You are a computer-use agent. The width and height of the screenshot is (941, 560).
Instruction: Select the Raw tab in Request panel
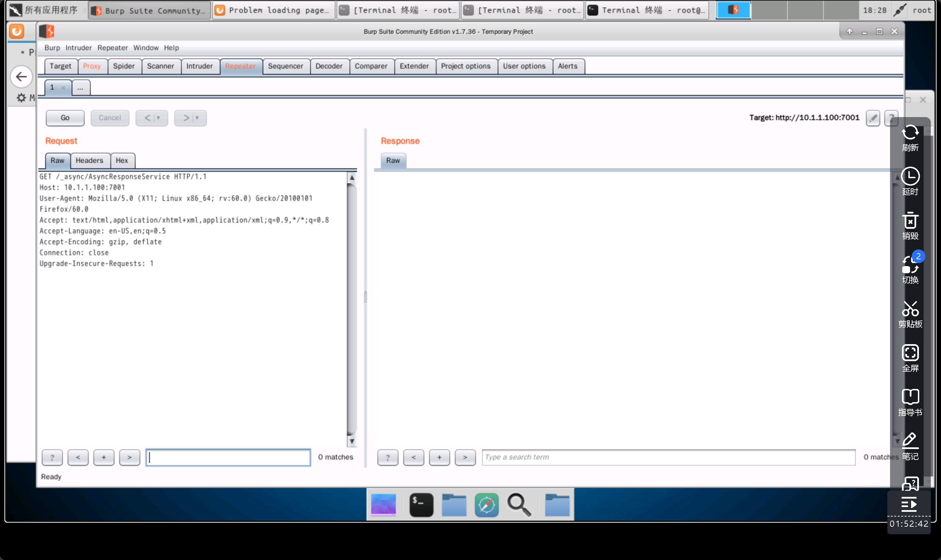(x=57, y=160)
